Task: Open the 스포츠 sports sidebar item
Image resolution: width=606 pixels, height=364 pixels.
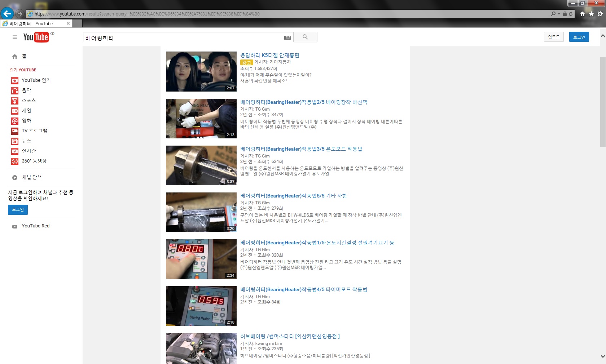Action: [x=29, y=101]
